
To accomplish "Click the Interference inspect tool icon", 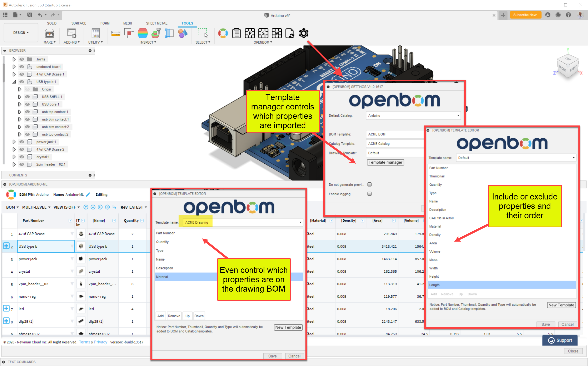I will click(x=129, y=33).
